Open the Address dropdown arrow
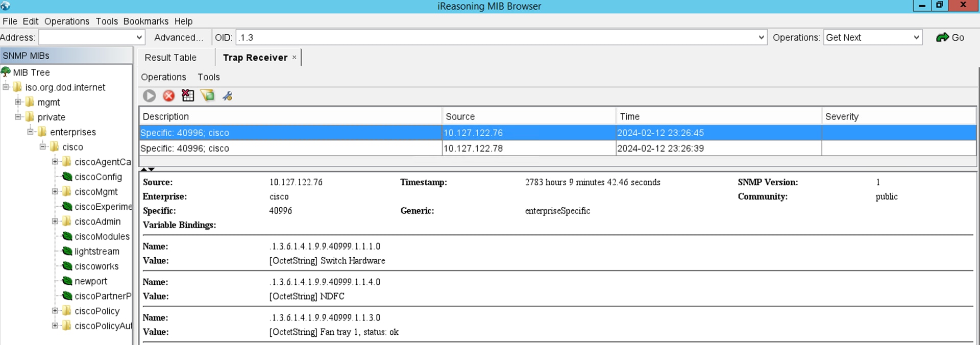The image size is (980, 345). 139,37
